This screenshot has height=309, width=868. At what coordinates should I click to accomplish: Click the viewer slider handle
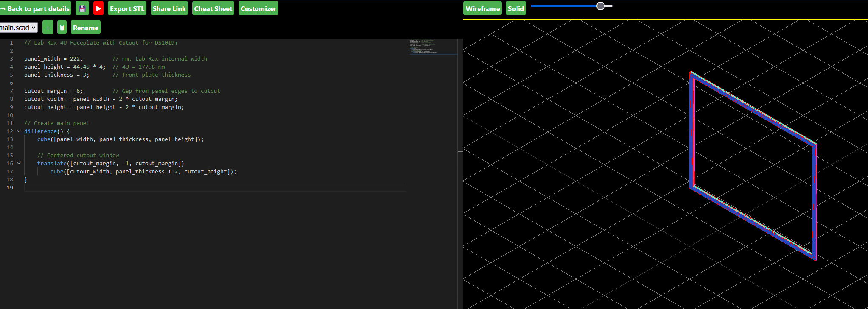[x=600, y=6]
